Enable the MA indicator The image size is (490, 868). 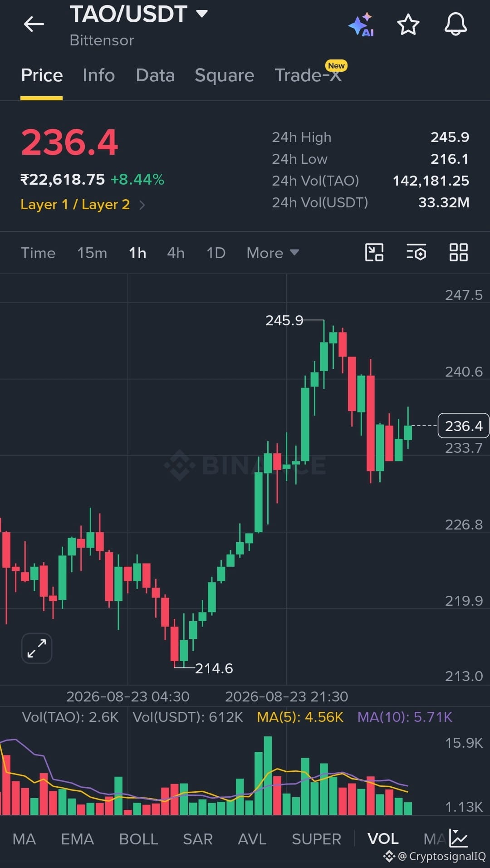24,839
